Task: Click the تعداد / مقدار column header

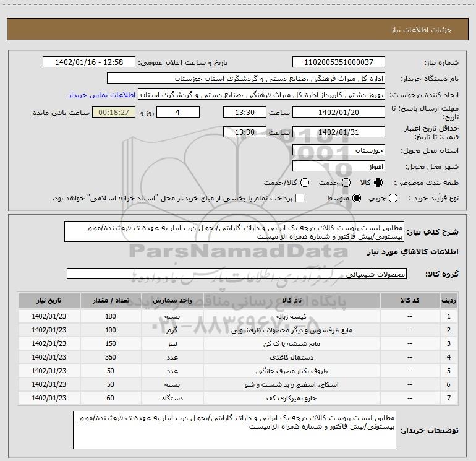Action: 111,300
